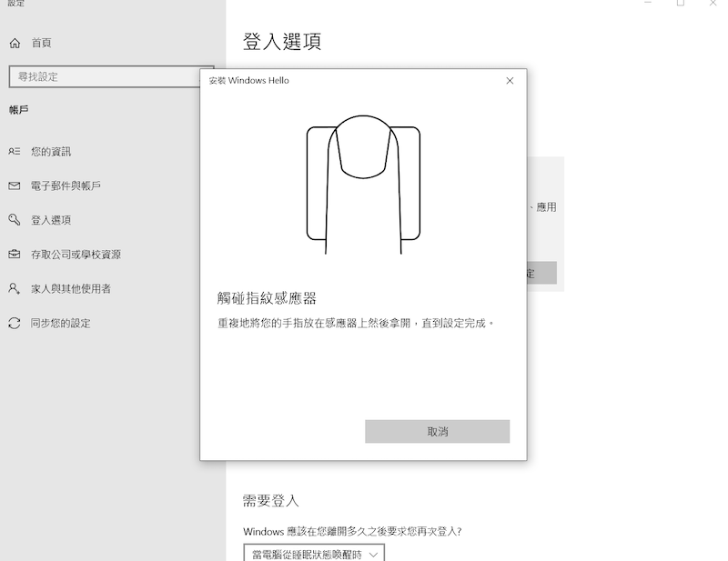Screen dimensions: 728x561
Task: Click the fingerprint sensor finger illustration
Action: (363, 185)
